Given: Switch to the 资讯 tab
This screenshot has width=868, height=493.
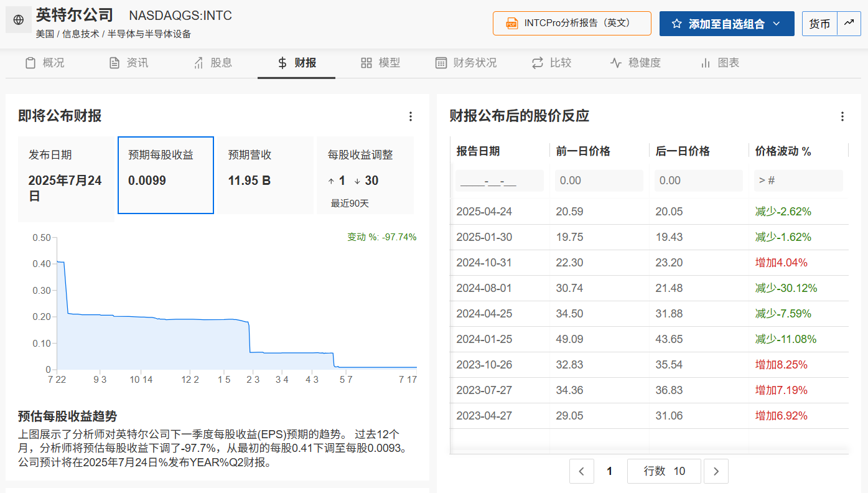Looking at the screenshot, I should coord(129,63).
